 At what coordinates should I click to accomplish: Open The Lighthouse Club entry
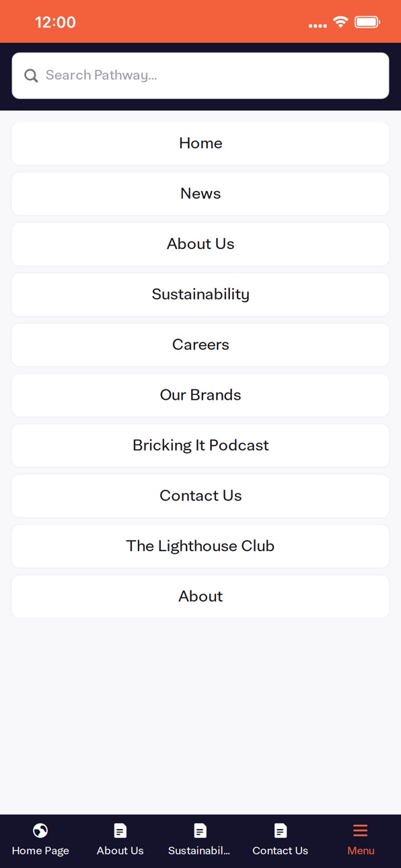pyautogui.click(x=200, y=546)
